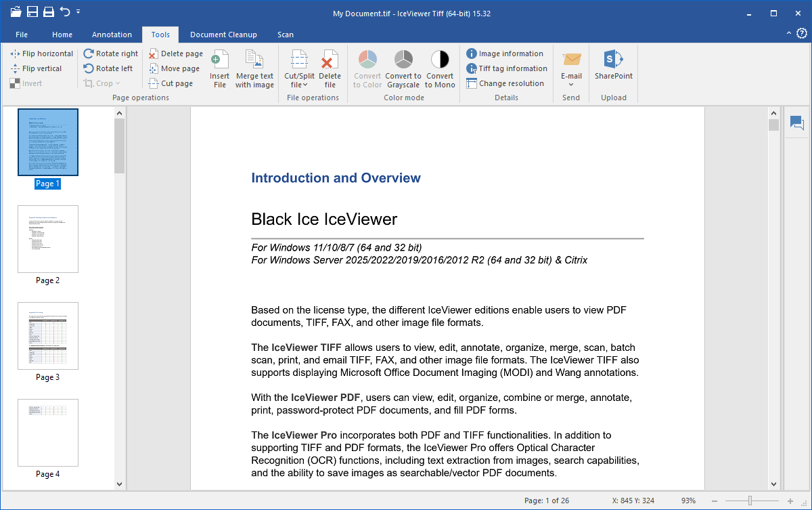Open Image information details
The image size is (812, 510).
click(x=505, y=54)
